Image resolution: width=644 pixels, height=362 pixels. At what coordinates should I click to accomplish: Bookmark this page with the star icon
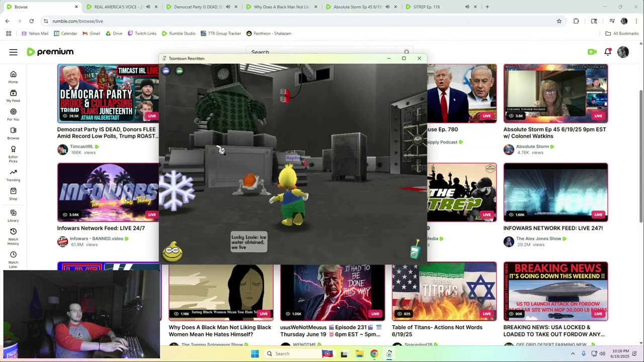click(559, 21)
